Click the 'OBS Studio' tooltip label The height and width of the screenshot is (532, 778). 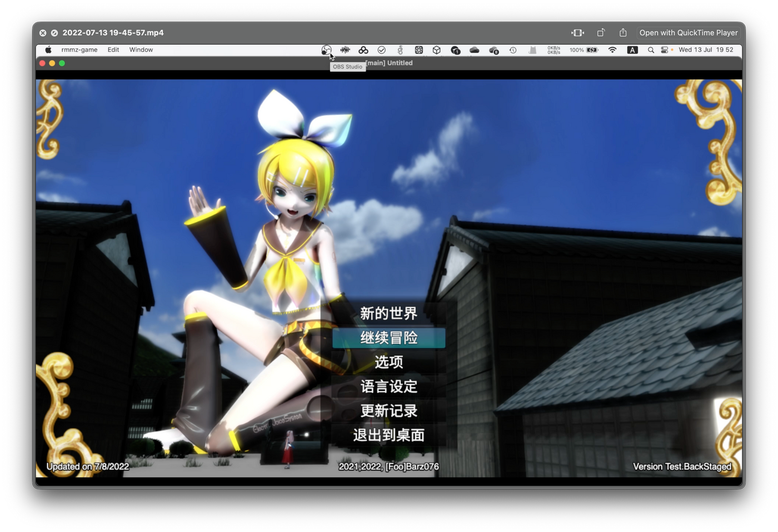coord(347,67)
